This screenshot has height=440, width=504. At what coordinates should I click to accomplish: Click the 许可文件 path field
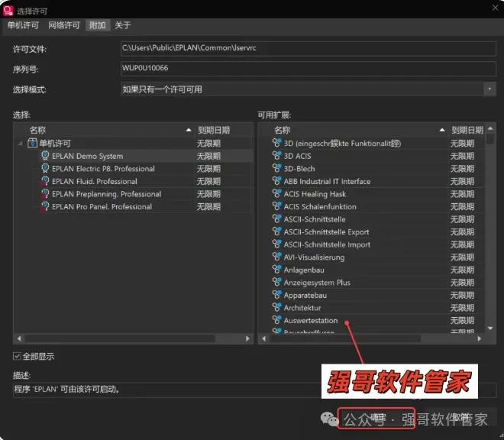309,48
